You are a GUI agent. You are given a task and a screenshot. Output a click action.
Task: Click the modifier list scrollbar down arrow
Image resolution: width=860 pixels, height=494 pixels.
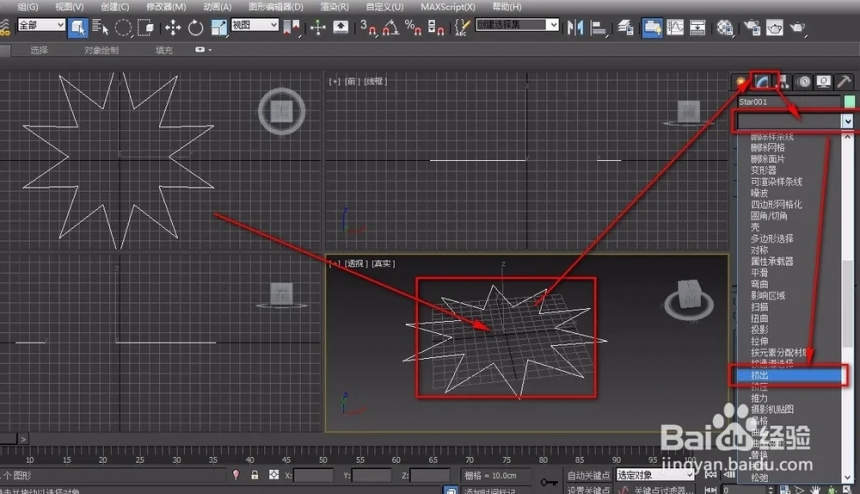[848, 478]
